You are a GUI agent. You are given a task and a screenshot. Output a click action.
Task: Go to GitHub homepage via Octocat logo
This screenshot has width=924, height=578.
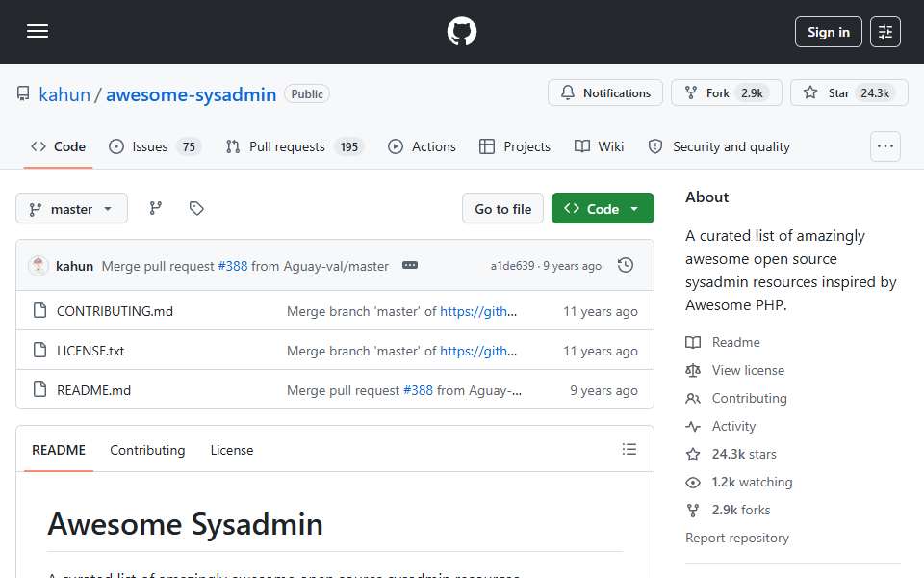click(x=461, y=31)
